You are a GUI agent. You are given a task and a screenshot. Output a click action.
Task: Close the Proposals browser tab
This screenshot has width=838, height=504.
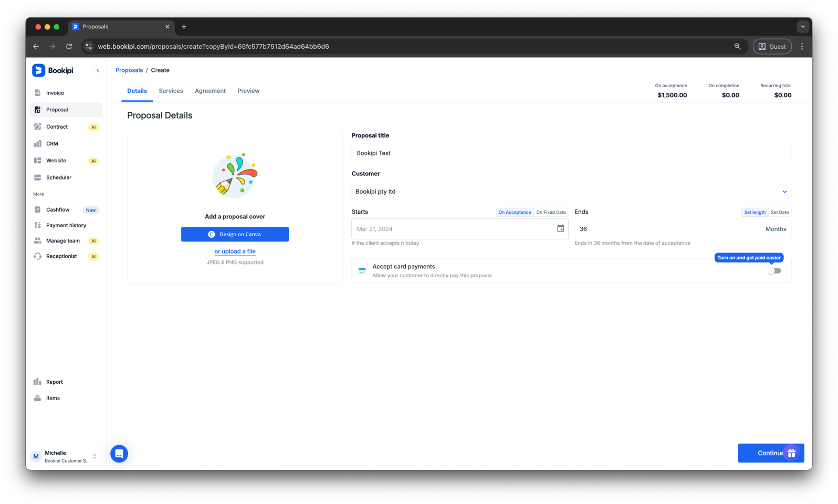pyautogui.click(x=167, y=27)
